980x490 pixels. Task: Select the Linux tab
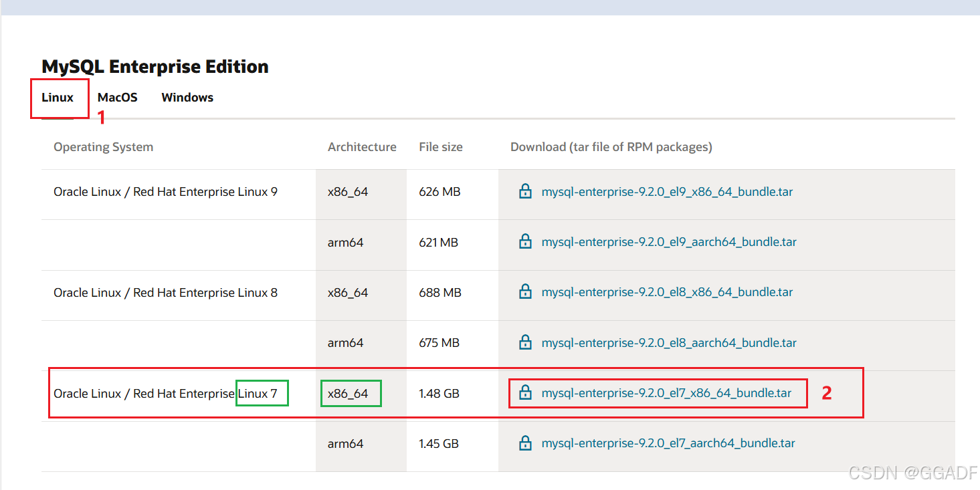point(58,98)
